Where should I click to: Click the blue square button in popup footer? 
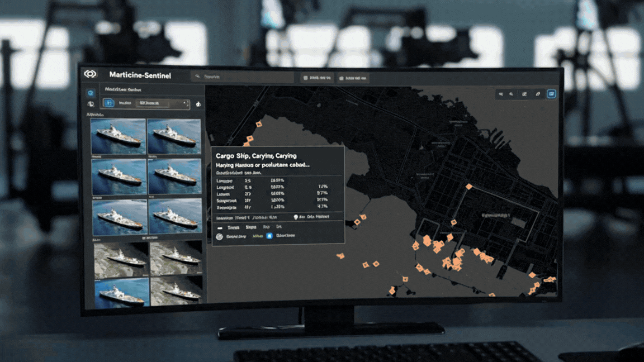click(x=269, y=236)
